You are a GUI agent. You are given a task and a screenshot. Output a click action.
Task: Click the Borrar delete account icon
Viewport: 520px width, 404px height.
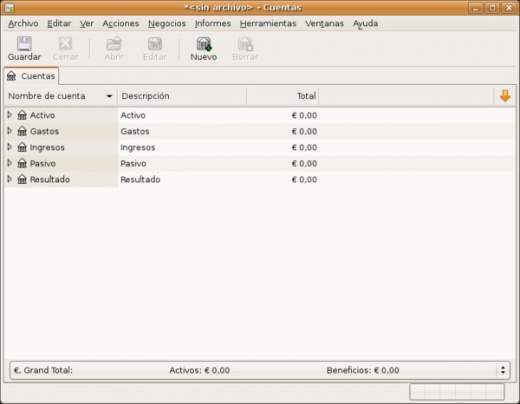(x=245, y=44)
